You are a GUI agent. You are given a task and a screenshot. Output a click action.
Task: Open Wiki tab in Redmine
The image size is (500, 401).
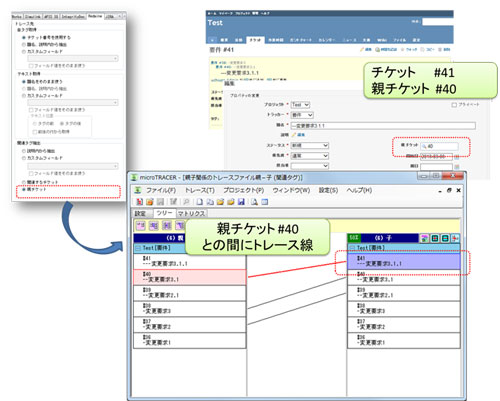click(382, 40)
